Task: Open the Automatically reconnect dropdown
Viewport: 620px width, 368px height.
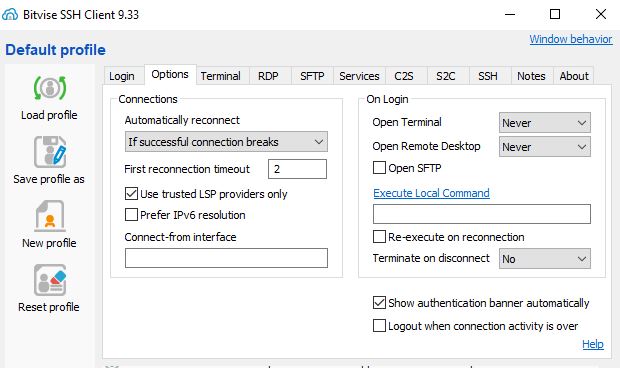Action: click(226, 142)
